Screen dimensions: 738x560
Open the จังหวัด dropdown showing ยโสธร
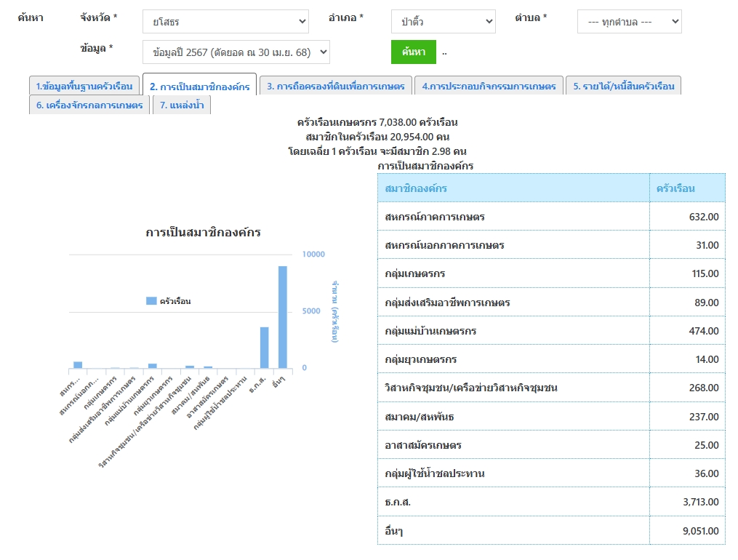[x=225, y=22]
